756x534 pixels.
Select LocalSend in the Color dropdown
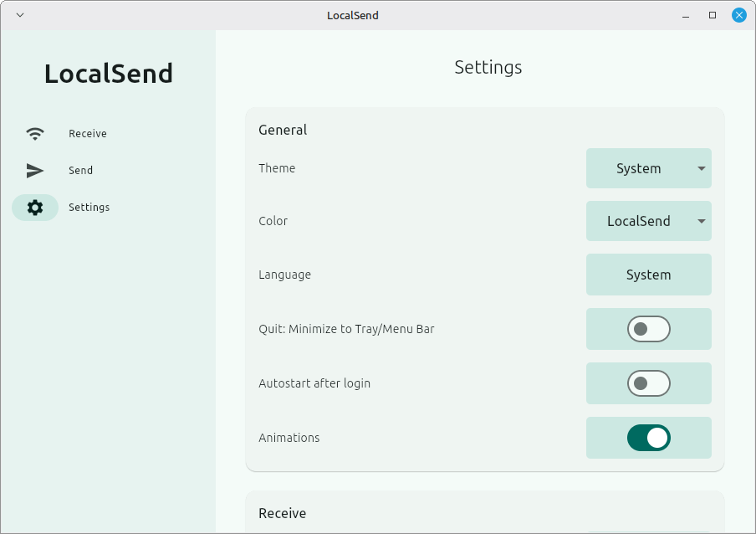tap(637, 221)
